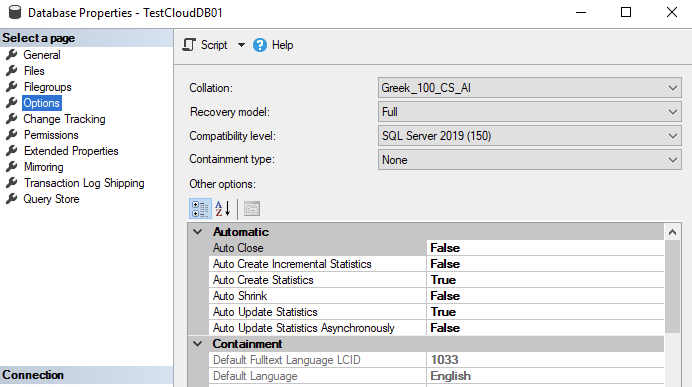Click the Auto Shrink property label

click(240, 296)
